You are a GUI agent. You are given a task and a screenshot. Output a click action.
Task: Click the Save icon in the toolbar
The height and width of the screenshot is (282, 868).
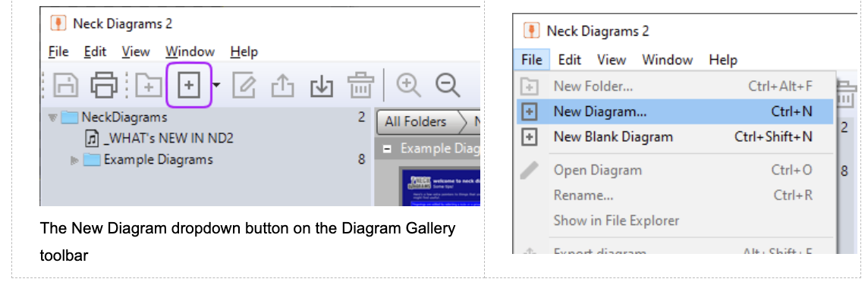65,85
